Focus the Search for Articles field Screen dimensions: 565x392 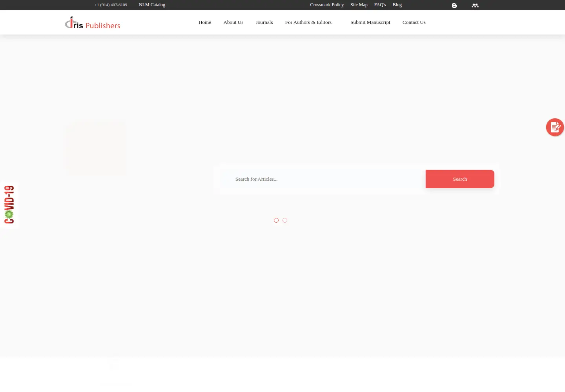(x=322, y=179)
